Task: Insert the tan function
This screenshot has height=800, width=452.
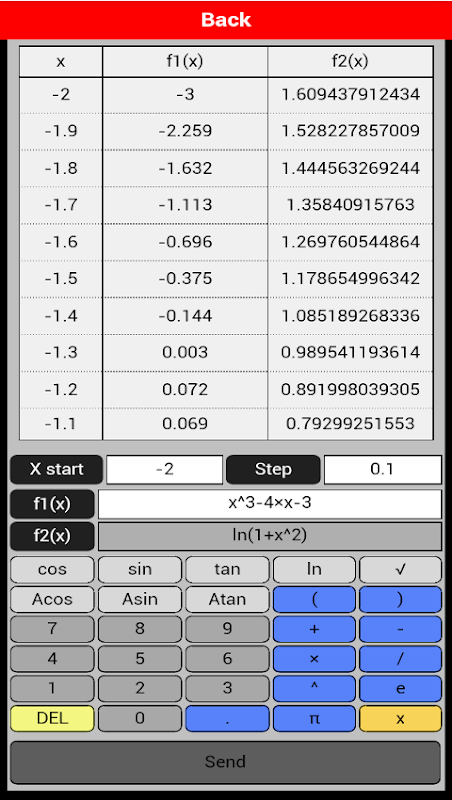Action: [227, 569]
